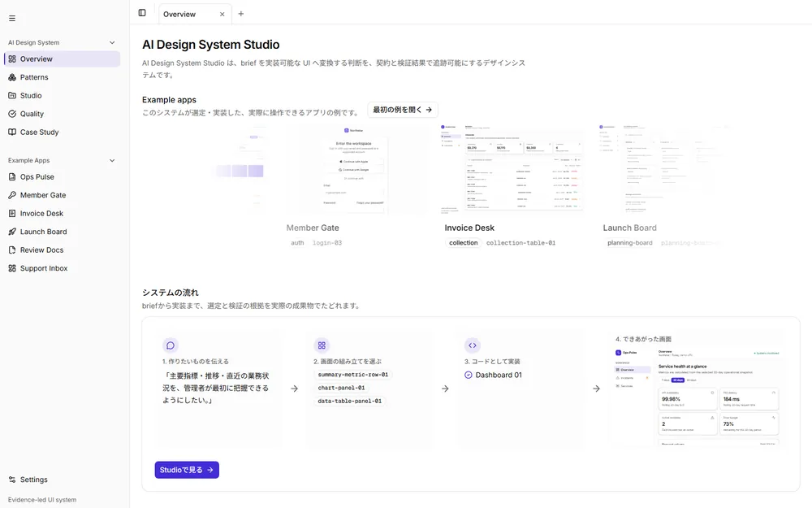Screen dimensions: 812x508
Task: Open the Launch Board preview thumbnail
Action: coord(670,170)
